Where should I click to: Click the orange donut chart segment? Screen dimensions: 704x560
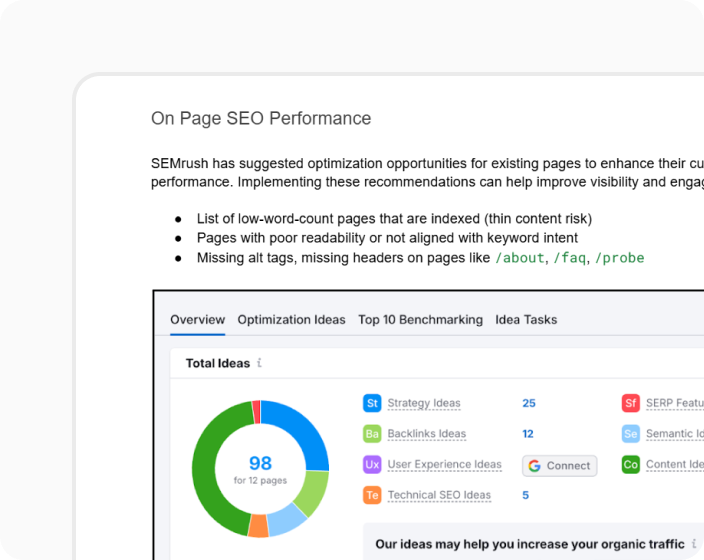259,526
